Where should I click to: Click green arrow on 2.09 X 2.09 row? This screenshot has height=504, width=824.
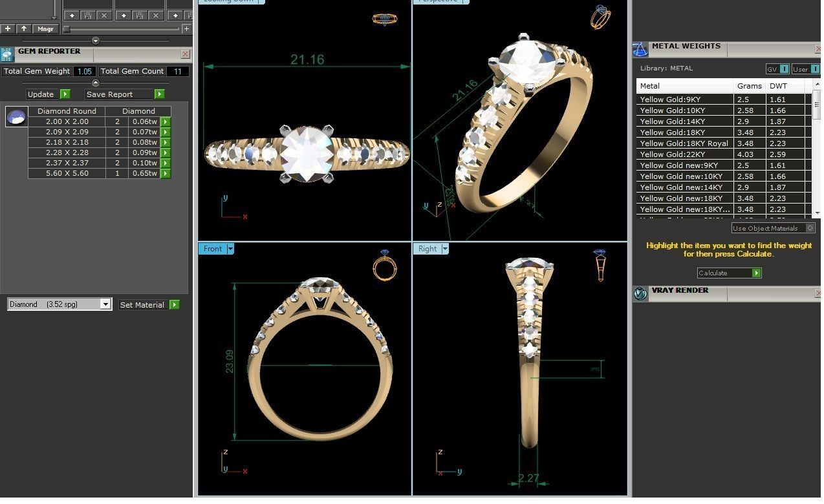click(x=166, y=132)
